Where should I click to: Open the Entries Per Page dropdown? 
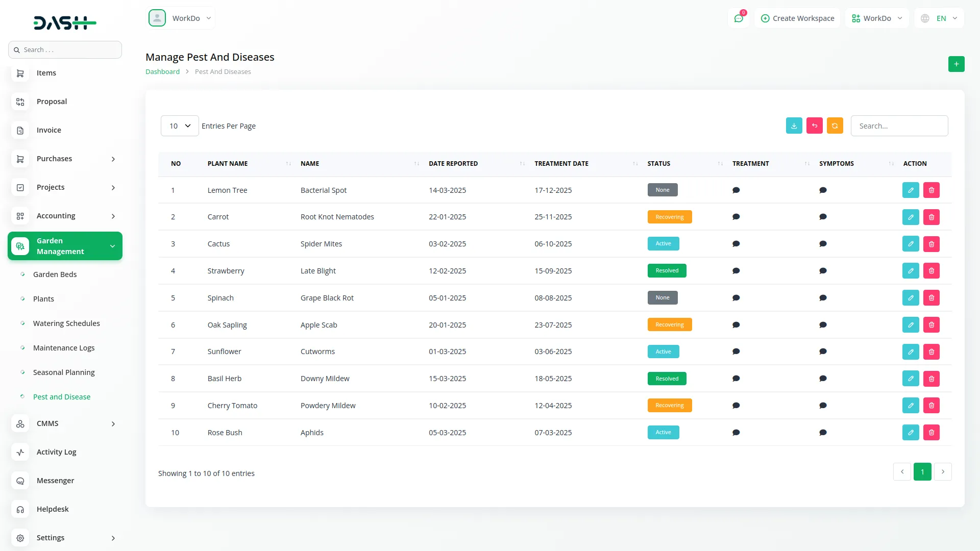click(x=179, y=126)
